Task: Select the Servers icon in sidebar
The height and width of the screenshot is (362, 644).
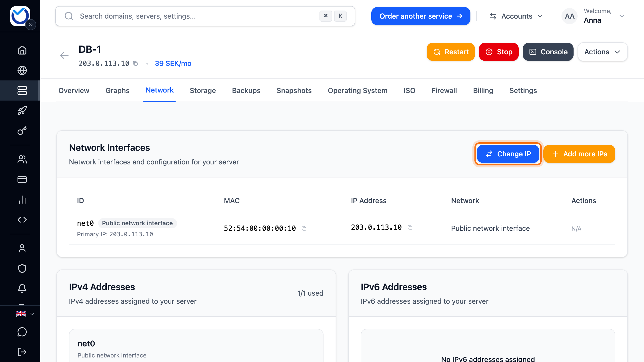Action: (22, 90)
